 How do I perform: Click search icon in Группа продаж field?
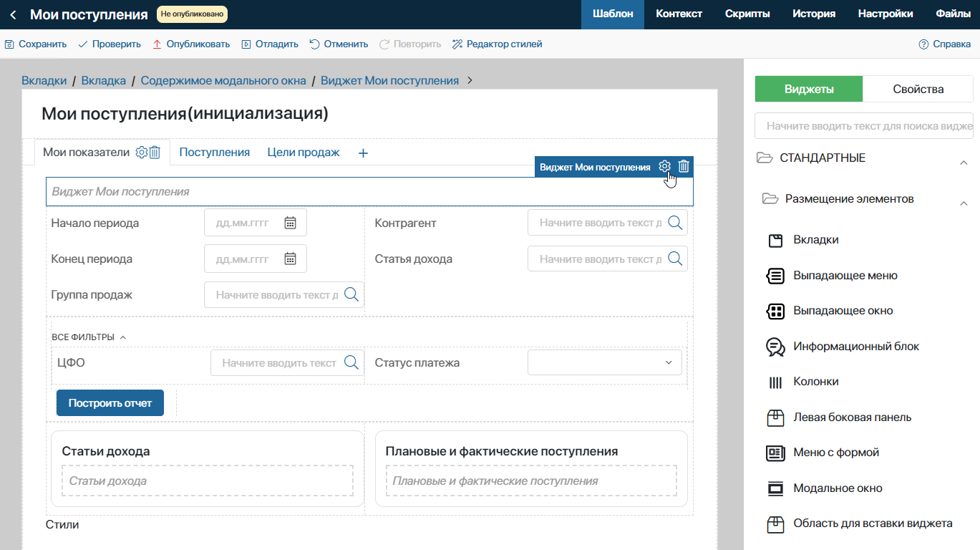pyautogui.click(x=351, y=294)
